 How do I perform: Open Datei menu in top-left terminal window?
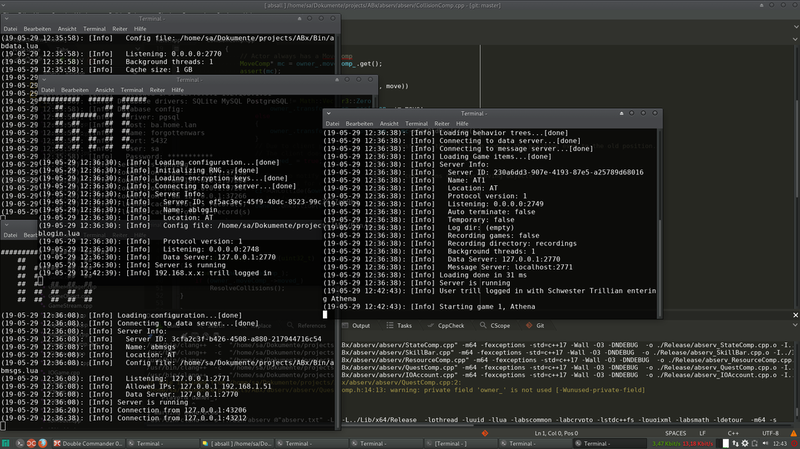pos(10,29)
